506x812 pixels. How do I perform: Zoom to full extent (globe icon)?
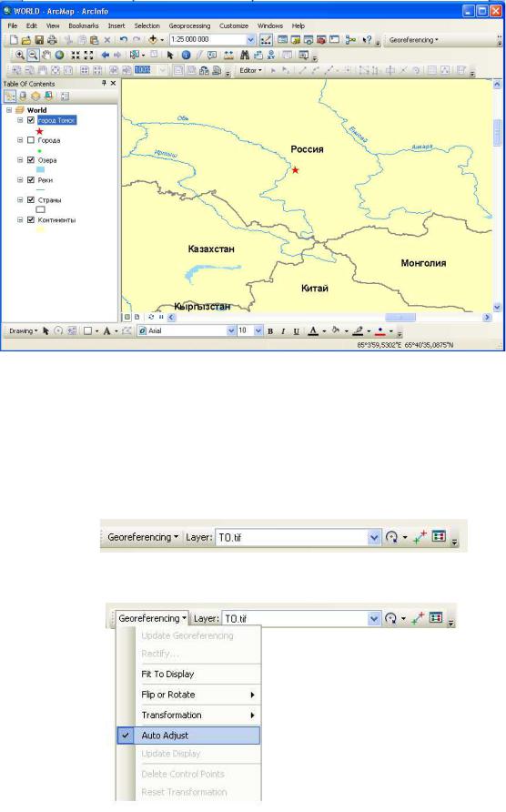[x=59, y=55]
